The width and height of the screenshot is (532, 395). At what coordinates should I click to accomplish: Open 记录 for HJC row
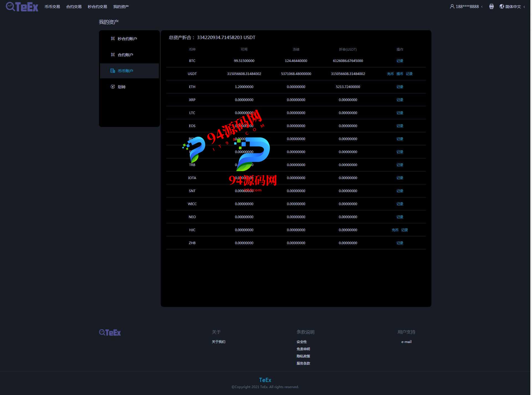[x=405, y=230]
